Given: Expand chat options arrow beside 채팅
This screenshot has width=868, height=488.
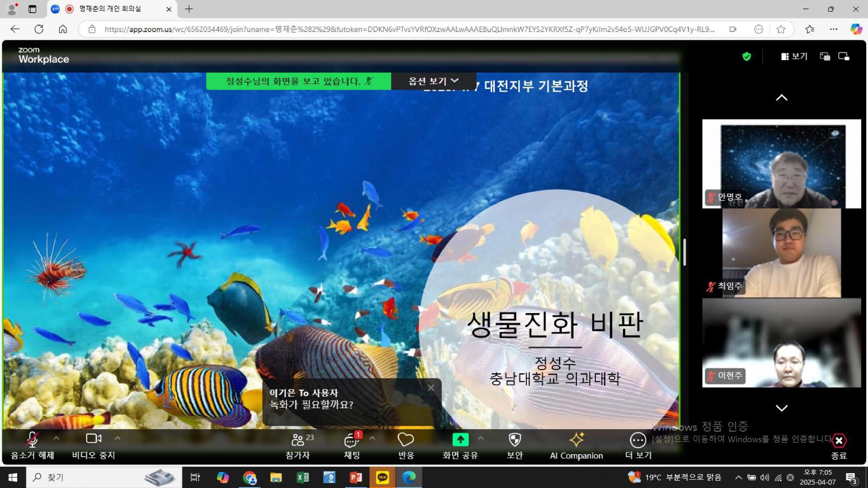Looking at the screenshot, I should coord(372,438).
